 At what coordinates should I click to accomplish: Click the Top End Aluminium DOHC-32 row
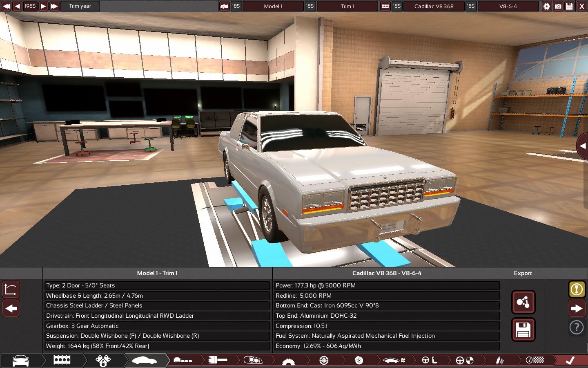pyautogui.click(x=387, y=316)
